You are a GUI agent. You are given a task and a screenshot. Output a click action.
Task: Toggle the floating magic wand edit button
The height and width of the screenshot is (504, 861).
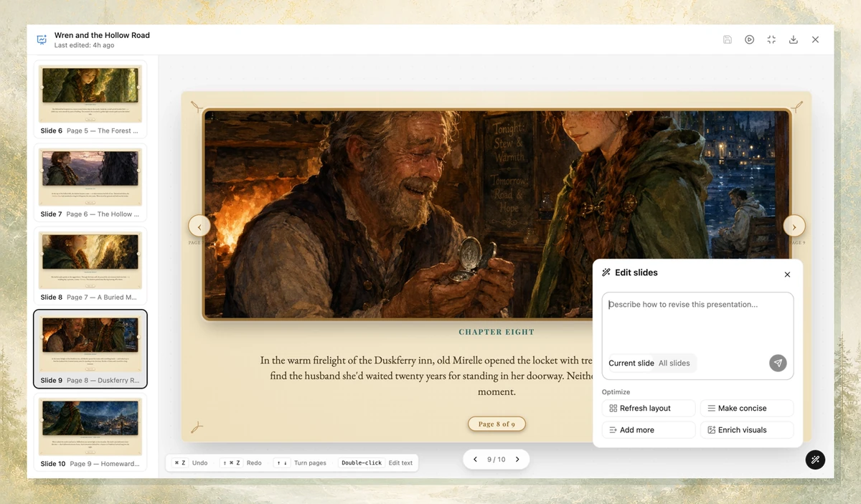[815, 460]
